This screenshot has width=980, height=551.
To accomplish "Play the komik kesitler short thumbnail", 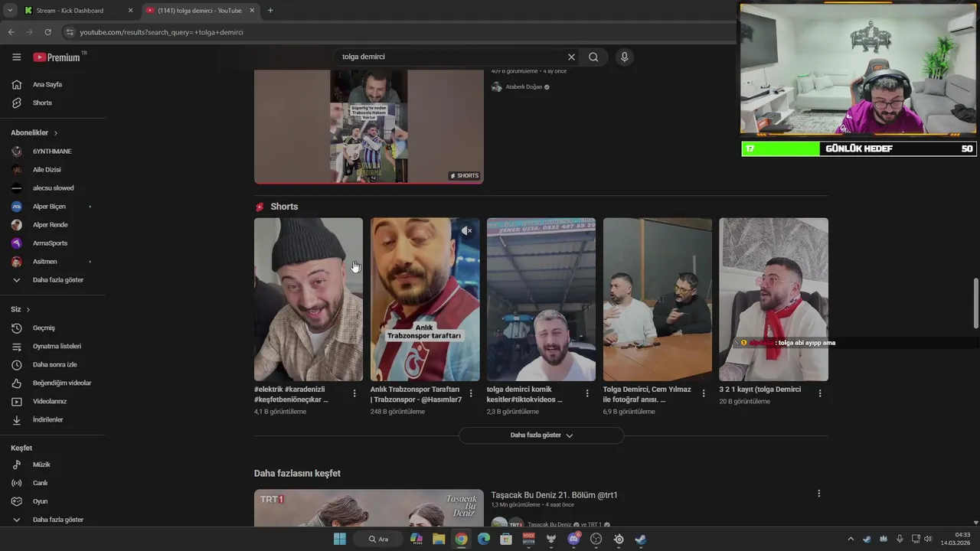I will coord(541,299).
